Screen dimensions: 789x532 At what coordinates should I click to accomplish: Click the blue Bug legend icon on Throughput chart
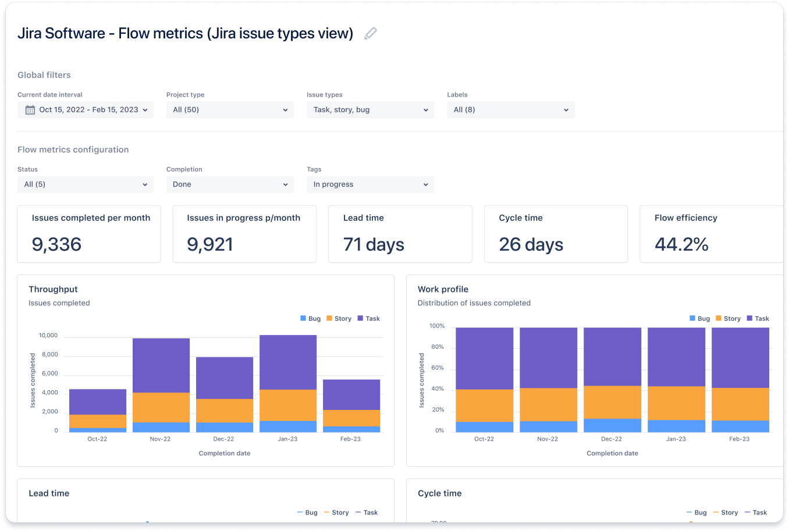[304, 318]
